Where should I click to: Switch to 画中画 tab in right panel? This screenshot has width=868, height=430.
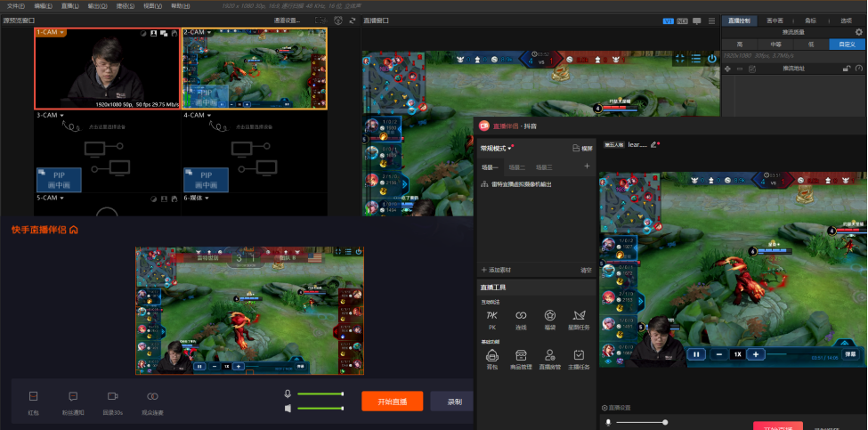[x=775, y=20]
